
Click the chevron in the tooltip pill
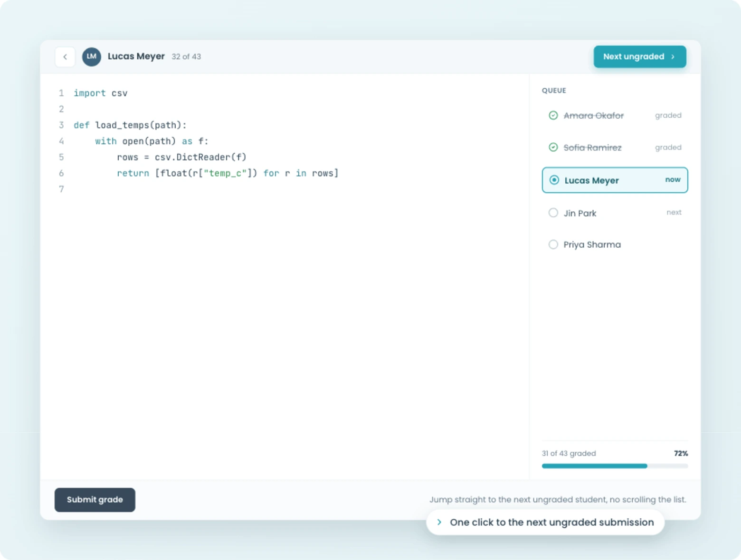[439, 522]
